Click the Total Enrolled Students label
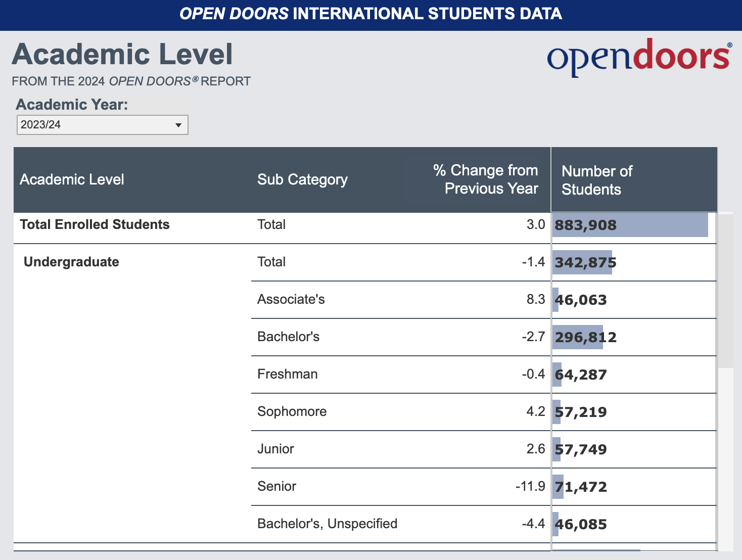The height and width of the screenshot is (560, 742). pos(95,224)
